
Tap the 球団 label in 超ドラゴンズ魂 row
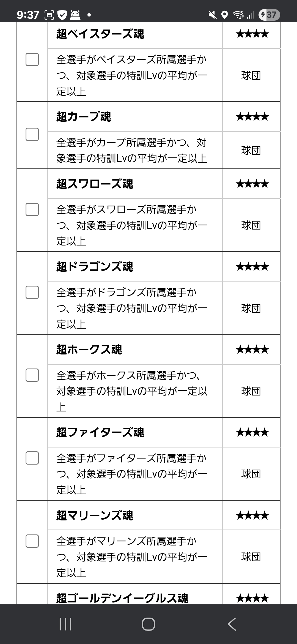[251, 308]
